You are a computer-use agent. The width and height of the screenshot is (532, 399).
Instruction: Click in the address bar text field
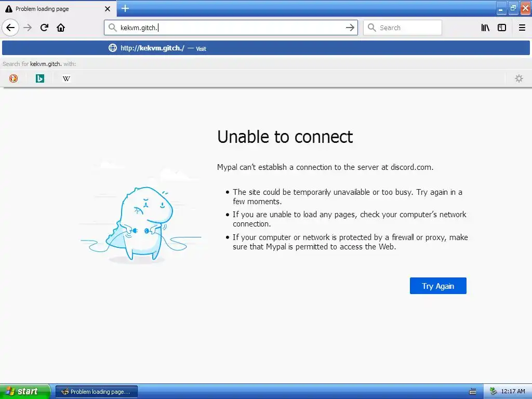point(231,28)
